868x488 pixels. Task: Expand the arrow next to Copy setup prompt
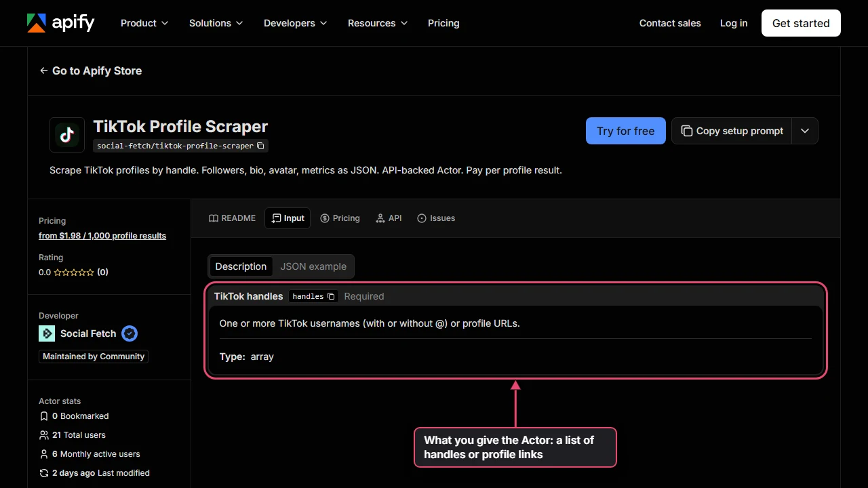tap(805, 131)
